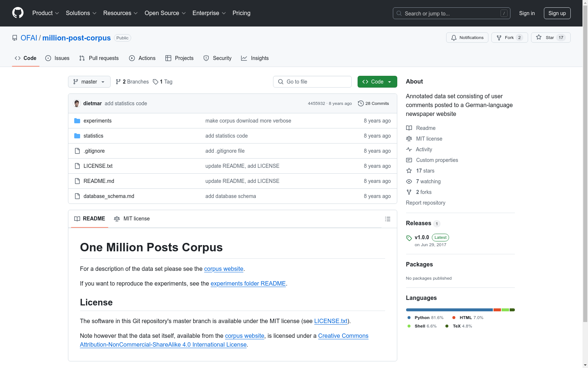Screen dimensions: 588x368
Task: Click the branch icon beside 2 Branches
Action: pos(118,82)
